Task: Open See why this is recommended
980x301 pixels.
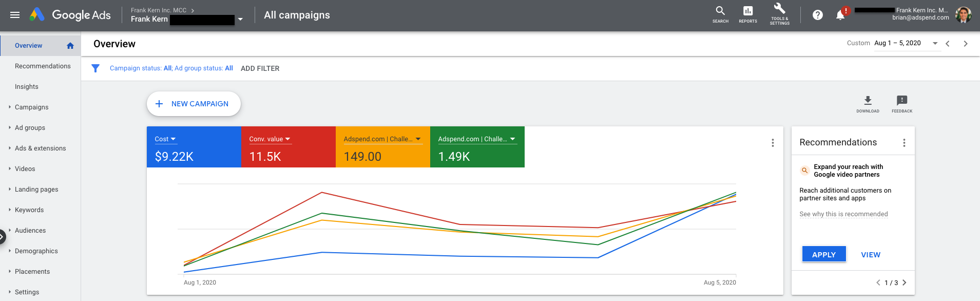Action: coord(843,214)
